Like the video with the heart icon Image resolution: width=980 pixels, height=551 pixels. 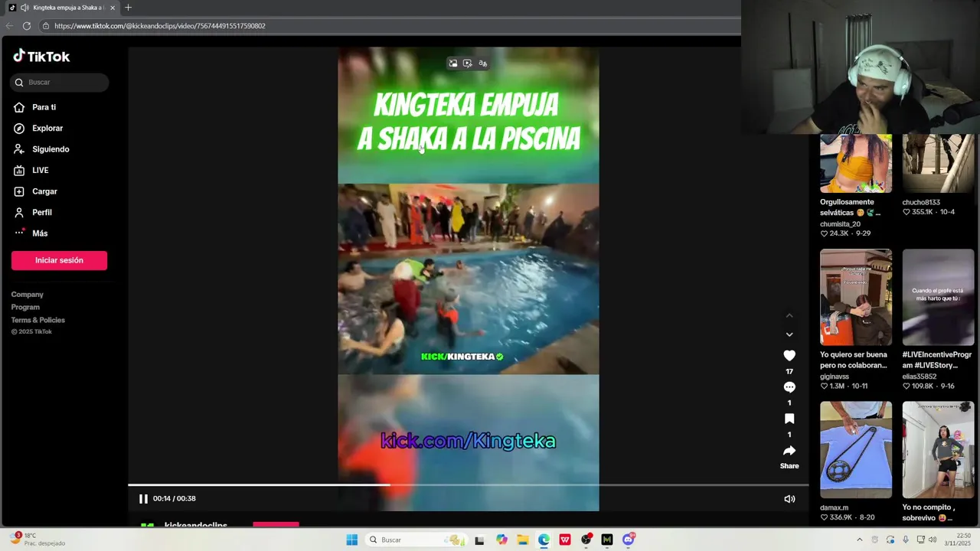point(789,356)
